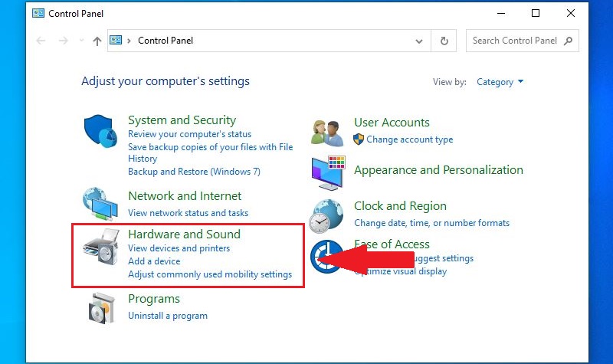Image resolution: width=613 pixels, height=364 pixels.
Task: Click the refresh icon beside address bar
Action: click(444, 41)
